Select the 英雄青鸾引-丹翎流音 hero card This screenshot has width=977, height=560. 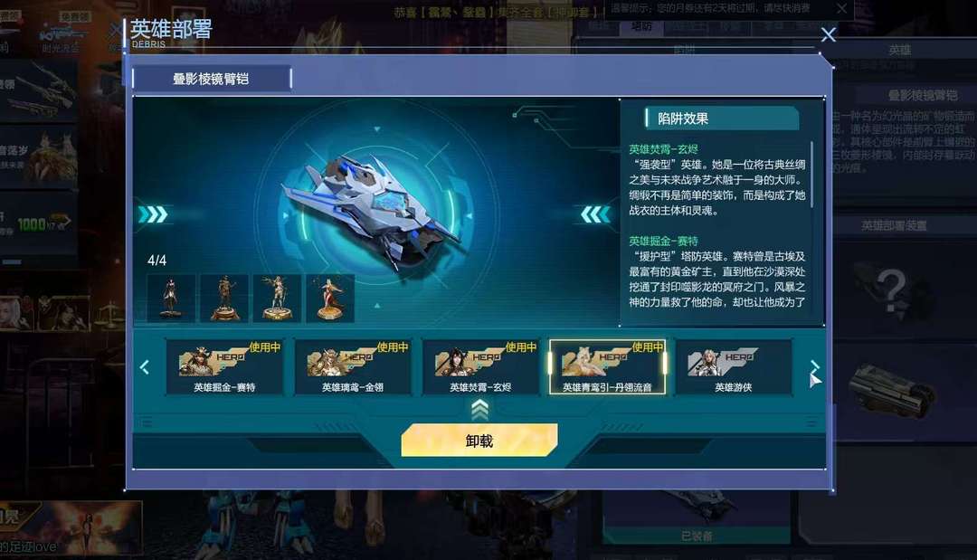coord(608,367)
